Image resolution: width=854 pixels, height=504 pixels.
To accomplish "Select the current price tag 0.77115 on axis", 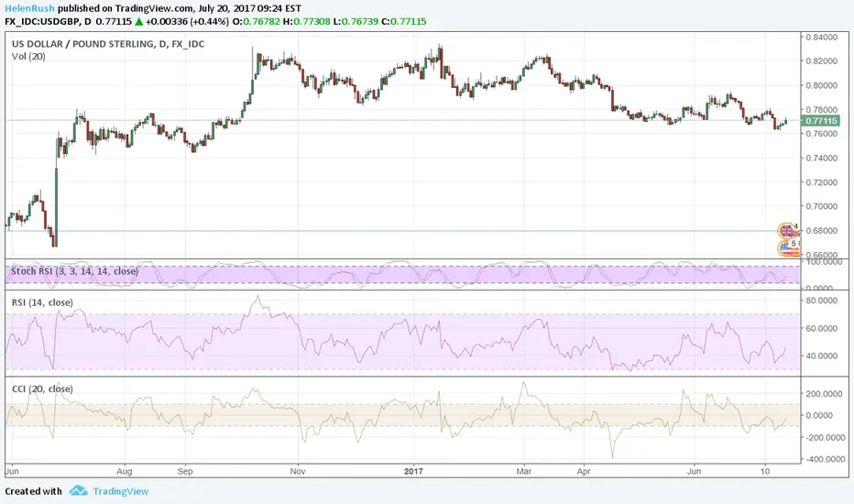I will click(x=821, y=120).
